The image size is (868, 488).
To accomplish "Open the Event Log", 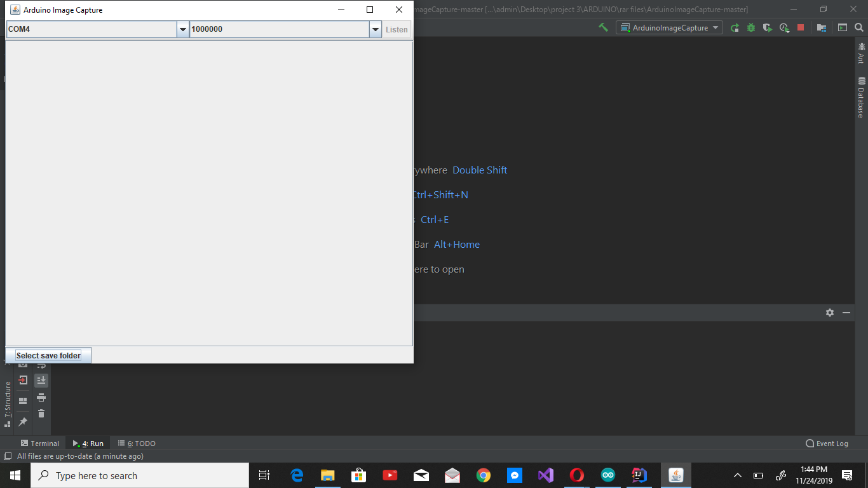I will [x=825, y=443].
